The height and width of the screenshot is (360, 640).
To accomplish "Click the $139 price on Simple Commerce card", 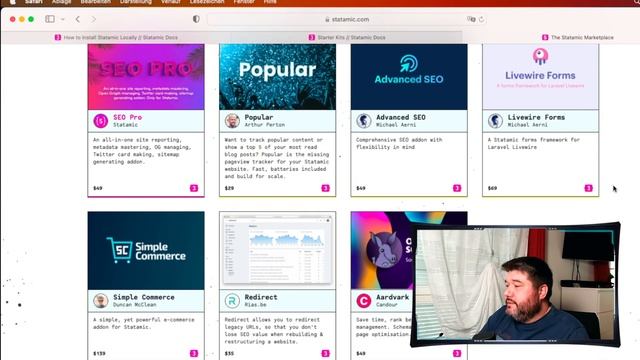I will [99, 353].
